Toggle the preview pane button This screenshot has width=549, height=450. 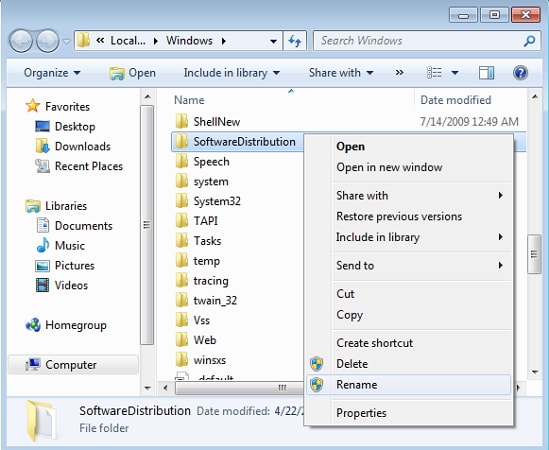tap(486, 73)
